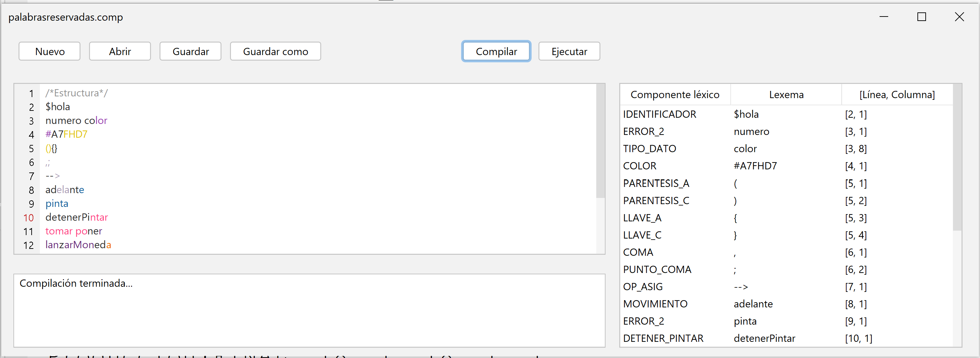Click the Compilación terminada output console
This screenshot has height=358, width=980.
tap(309, 310)
